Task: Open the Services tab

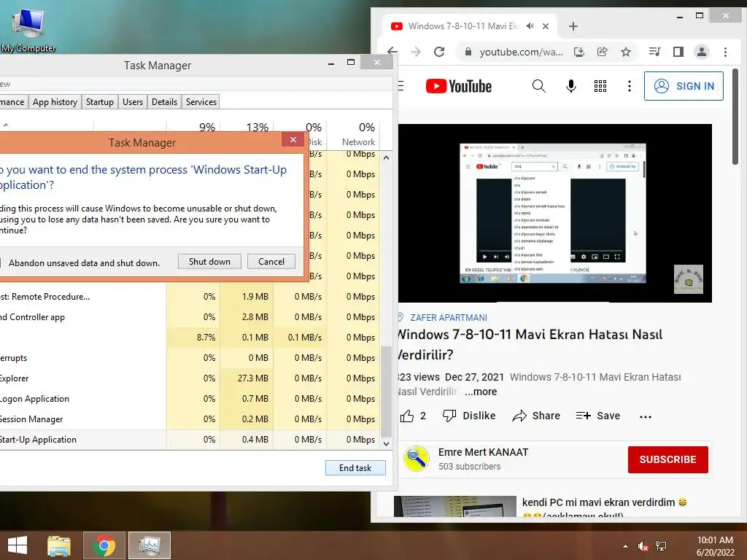Action: tap(201, 102)
